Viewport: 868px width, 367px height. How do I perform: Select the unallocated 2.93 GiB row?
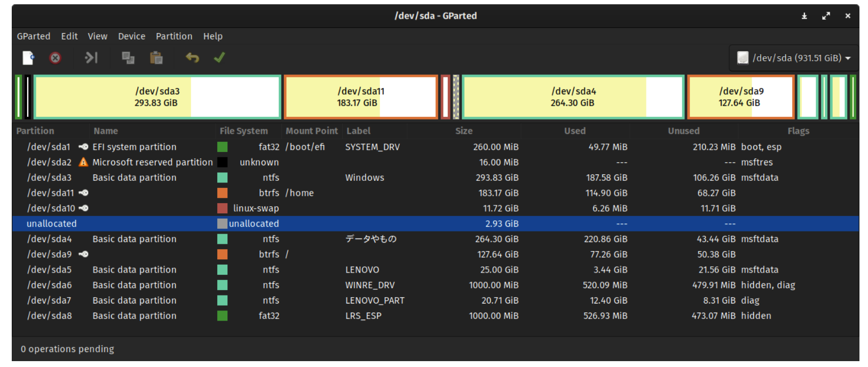[x=436, y=224]
